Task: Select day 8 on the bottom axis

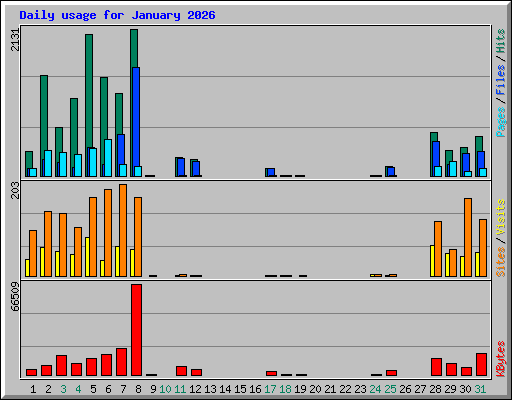Action: point(138,389)
